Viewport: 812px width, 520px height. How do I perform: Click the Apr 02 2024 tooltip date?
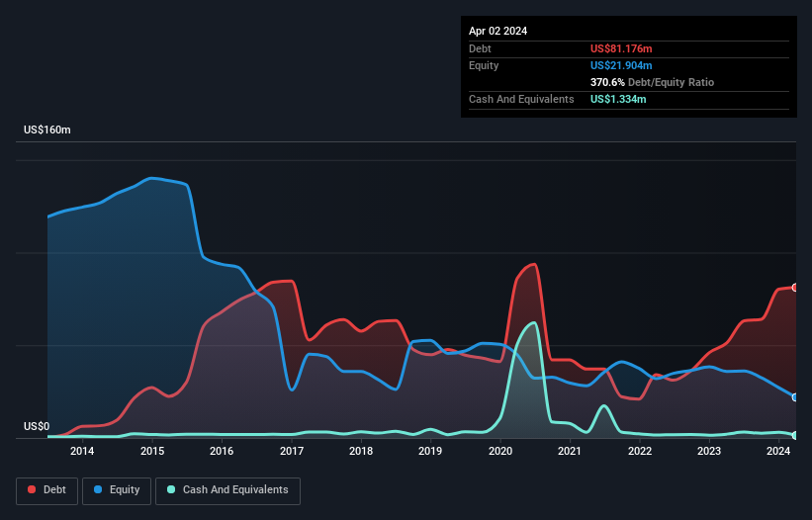point(497,31)
